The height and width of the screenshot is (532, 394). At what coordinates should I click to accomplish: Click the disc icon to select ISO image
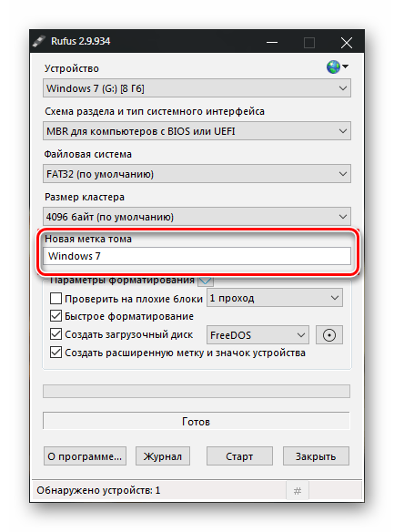tap(329, 335)
